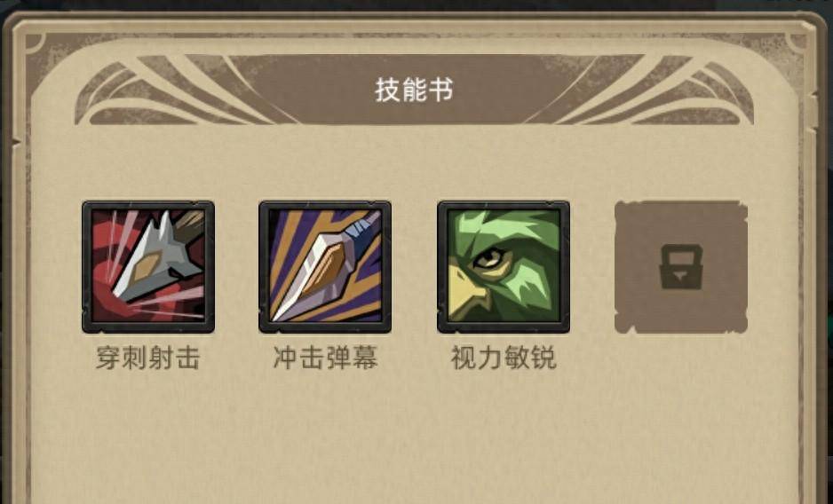833x504 pixels.
Task: Tap the eagle's eye in 视力敏锐 icon
Action: tap(488, 258)
